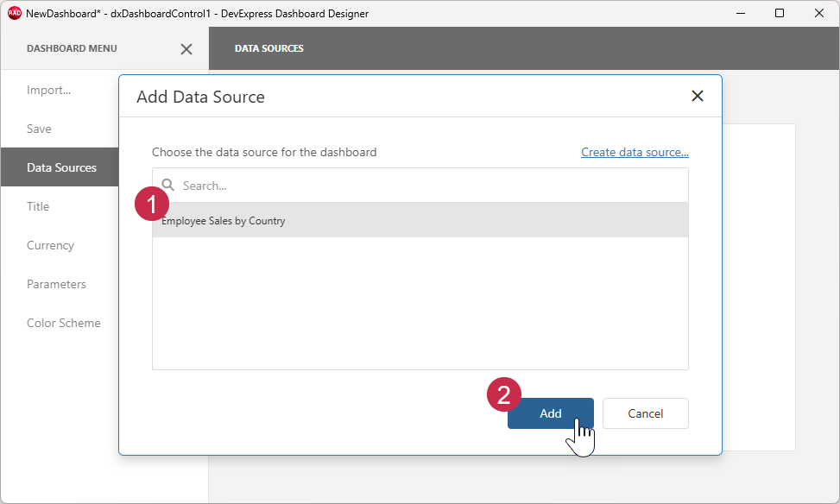
Task: Close the Add Data Source dialog
Action: click(697, 96)
